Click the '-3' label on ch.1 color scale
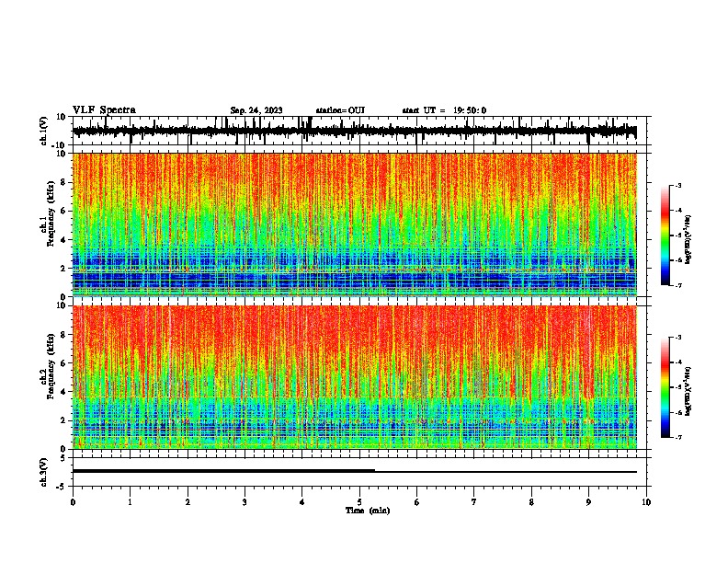The width and height of the screenshot is (728, 563). pos(678,186)
